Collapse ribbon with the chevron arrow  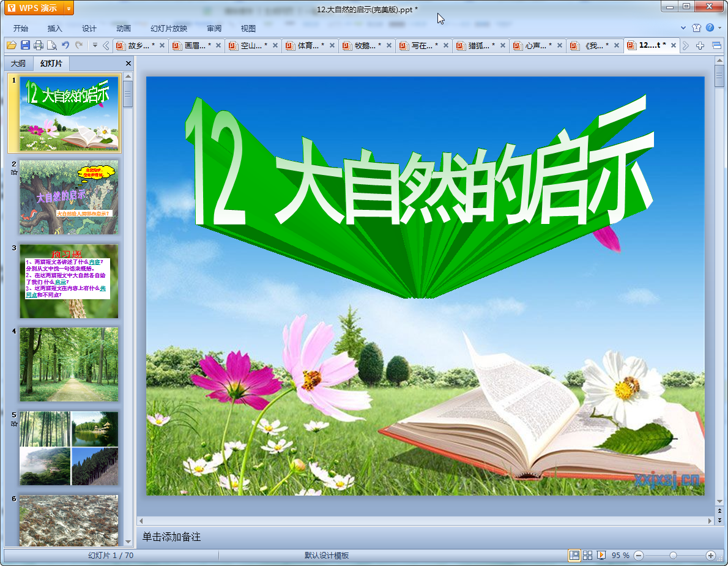683,28
